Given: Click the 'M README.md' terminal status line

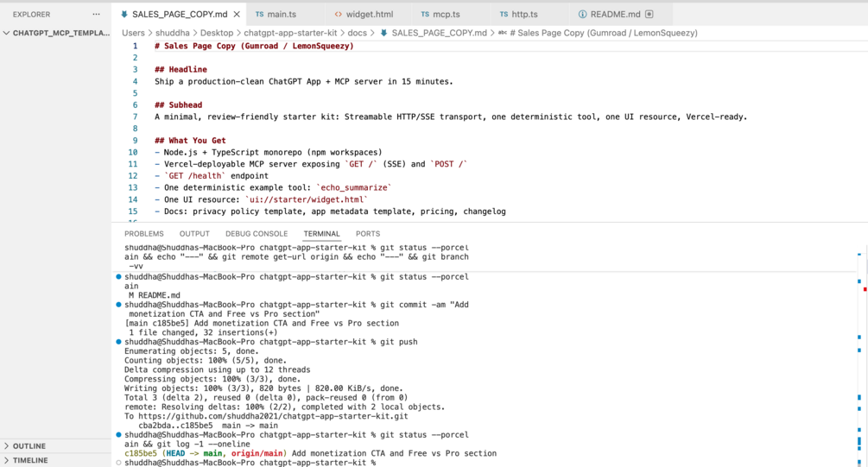Looking at the screenshot, I should [x=155, y=295].
